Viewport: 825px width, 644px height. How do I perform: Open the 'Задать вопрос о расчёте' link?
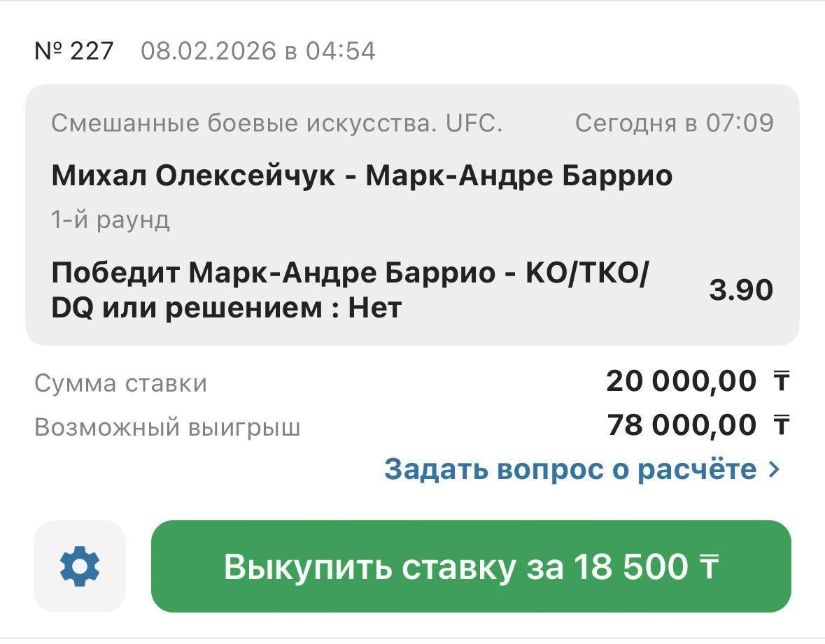tap(570, 469)
